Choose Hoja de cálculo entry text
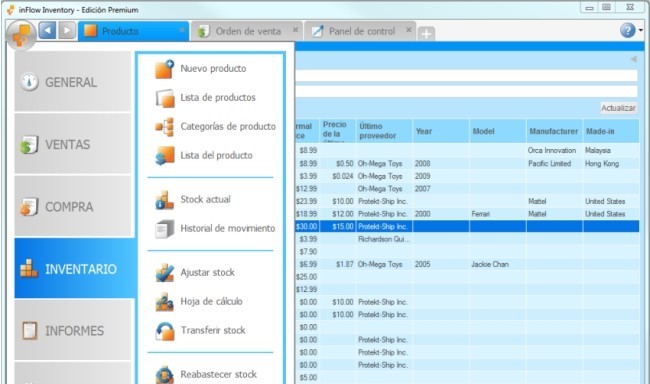Viewport: 650px width, 384px height. (x=211, y=301)
